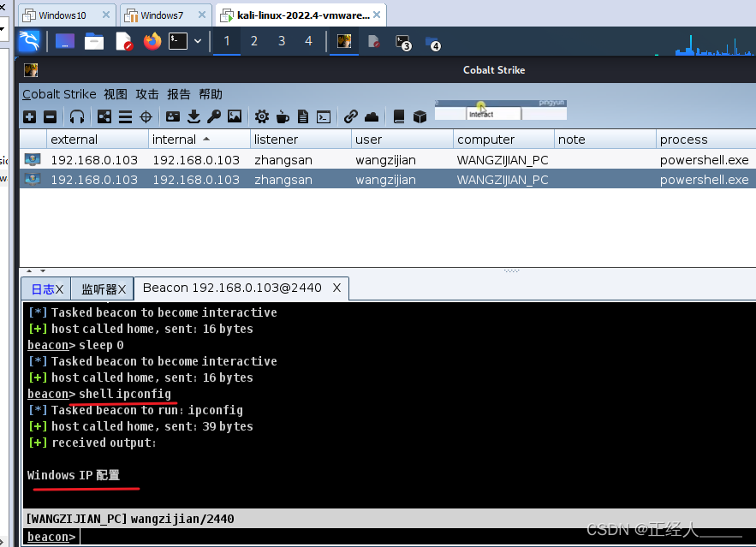Sort sessions by computer column header

503,140
